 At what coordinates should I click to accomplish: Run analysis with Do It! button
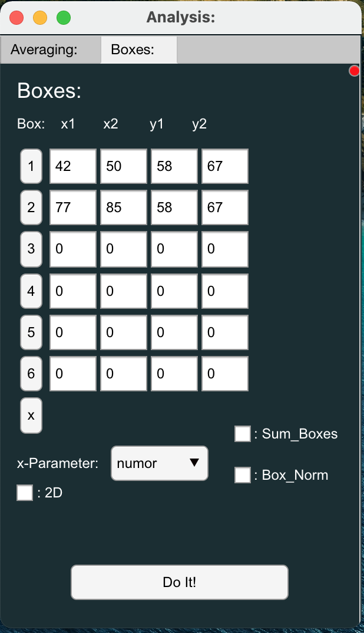(x=180, y=582)
